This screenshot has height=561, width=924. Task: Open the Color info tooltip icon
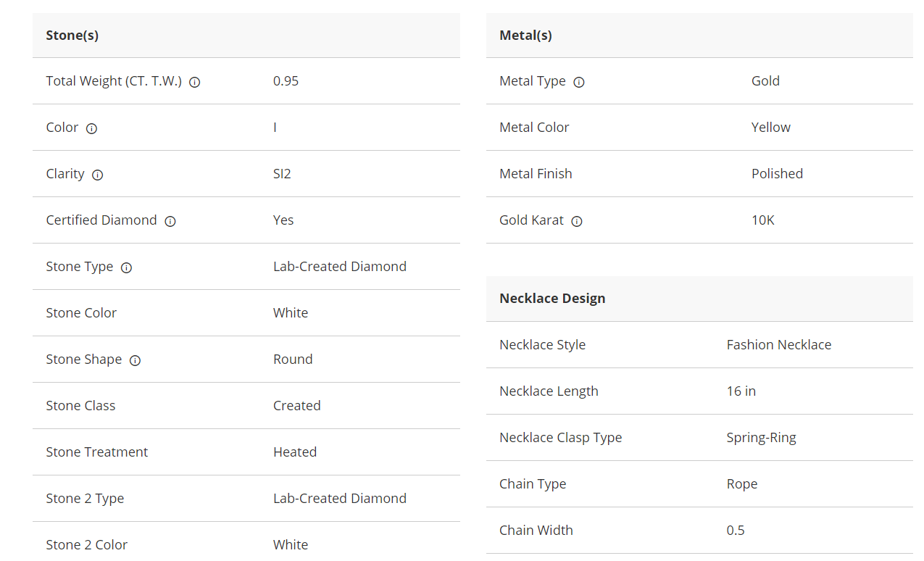[91, 128]
